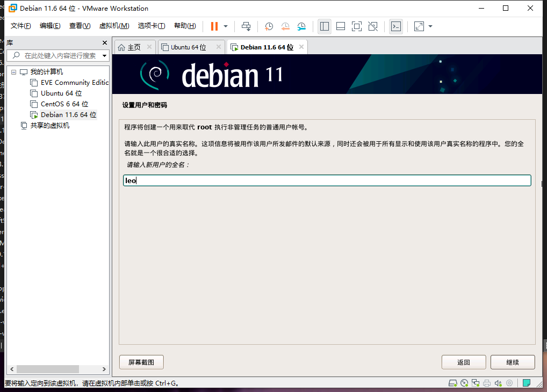Toggle the library sidebar panel view

click(324, 26)
